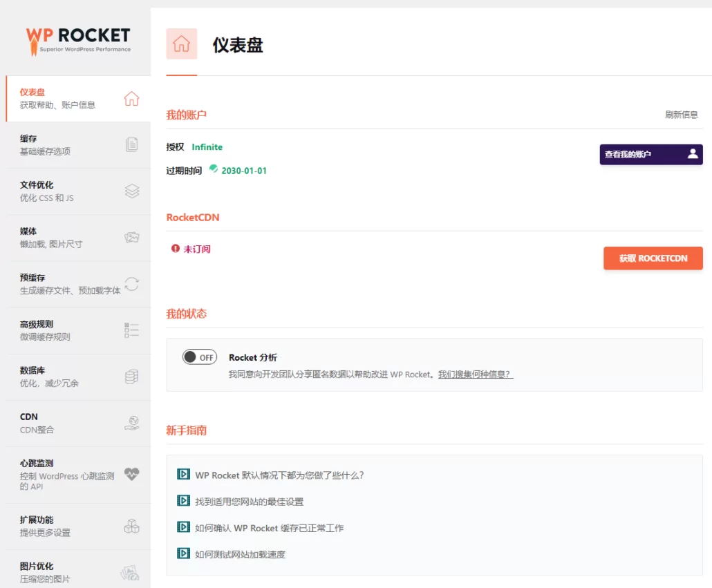
Task: Go to CDN整合 section
Action: (x=78, y=423)
